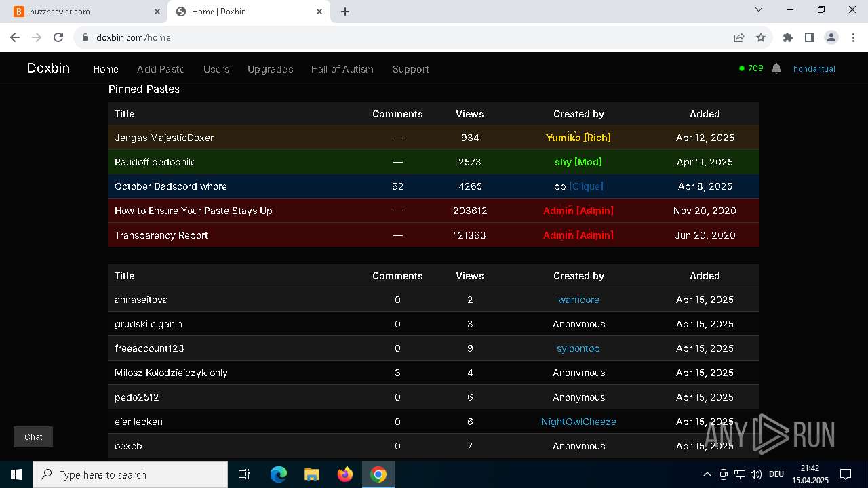The width and height of the screenshot is (868, 488).
Task: Close the buzzheavier.com tab
Action: pos(157,12)
